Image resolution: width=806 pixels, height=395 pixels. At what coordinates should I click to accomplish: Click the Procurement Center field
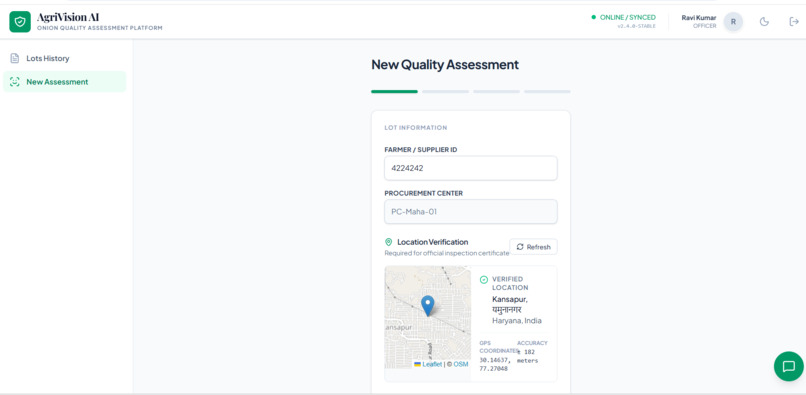tap(471, 211)
